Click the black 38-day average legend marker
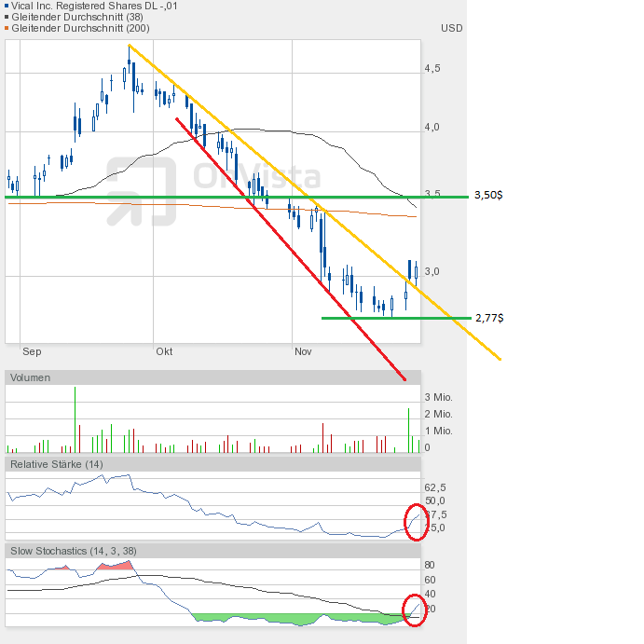The height and width of the screenshot is (644, 644). 7,17
